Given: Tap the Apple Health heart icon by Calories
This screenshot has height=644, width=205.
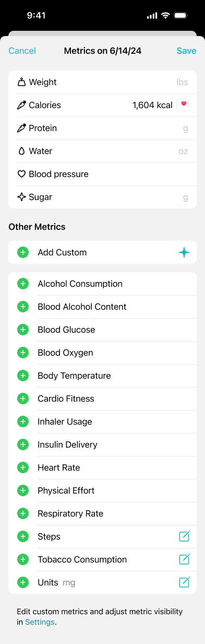Looking at the screenshot, I should click(183, 105).
